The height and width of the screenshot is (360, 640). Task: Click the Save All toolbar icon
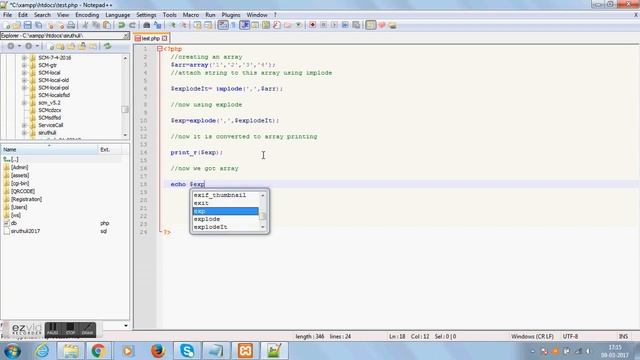coord(38,25)
